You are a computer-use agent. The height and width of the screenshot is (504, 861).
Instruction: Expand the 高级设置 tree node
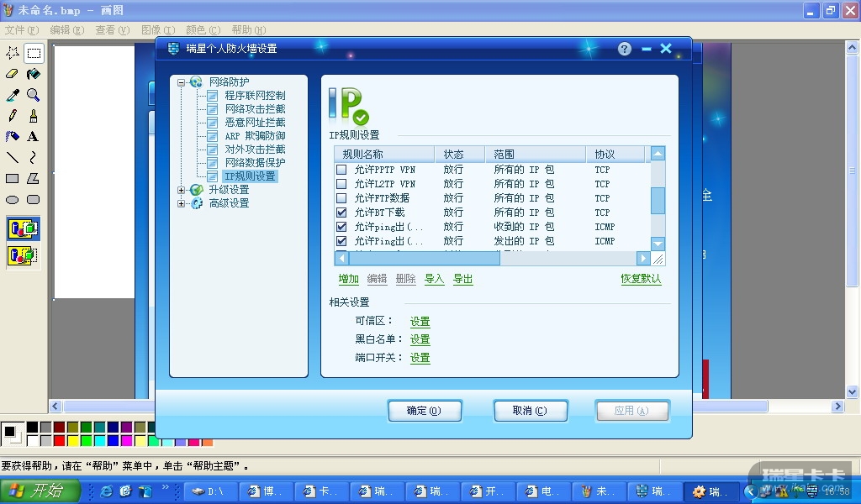click(182, 203)
